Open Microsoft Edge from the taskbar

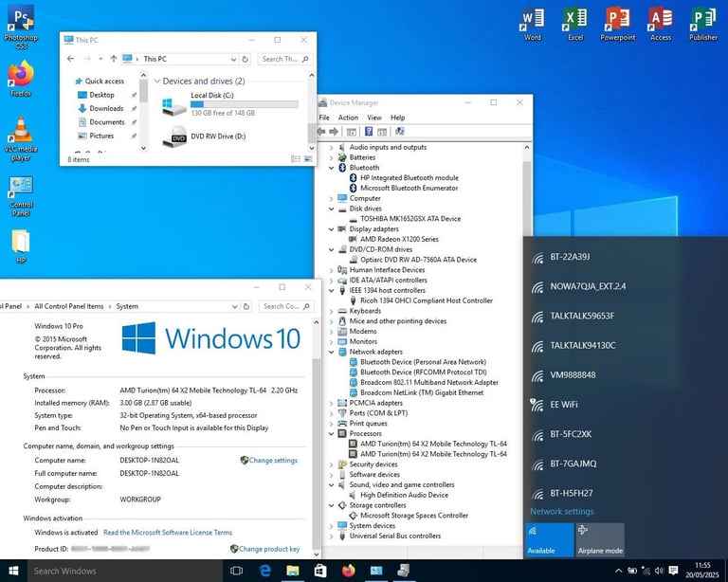point(264,571)
